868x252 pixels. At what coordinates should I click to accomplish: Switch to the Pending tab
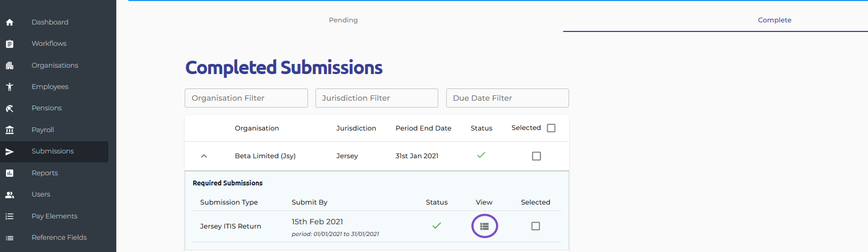pos(343,20)
